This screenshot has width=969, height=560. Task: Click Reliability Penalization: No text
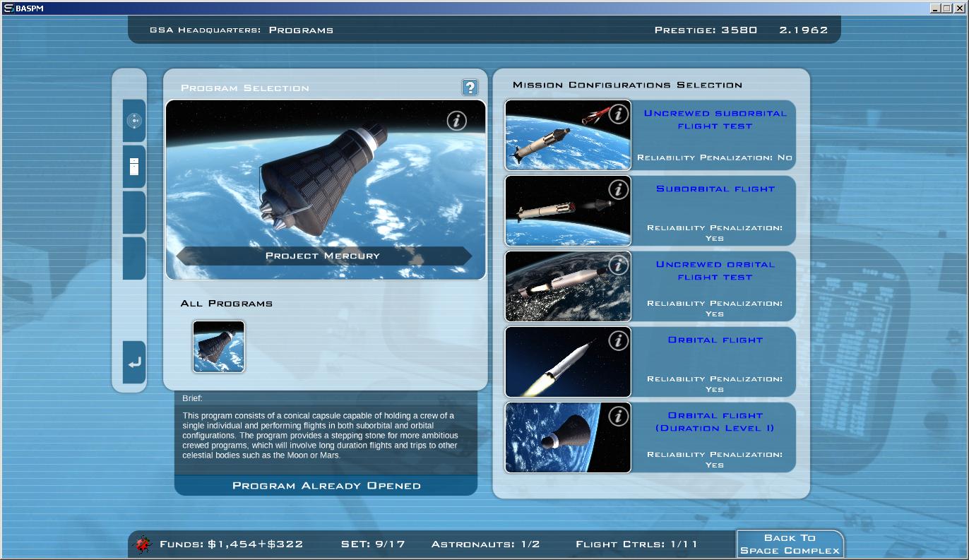point(715,157)
